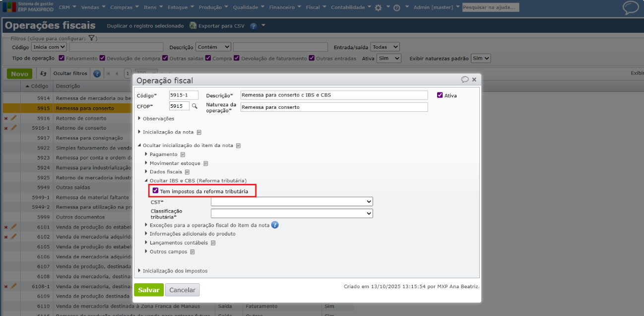Open the comment bubble in dialog header
The height and width of the screenshot is (316, 644).
click(x=465, y=79)
